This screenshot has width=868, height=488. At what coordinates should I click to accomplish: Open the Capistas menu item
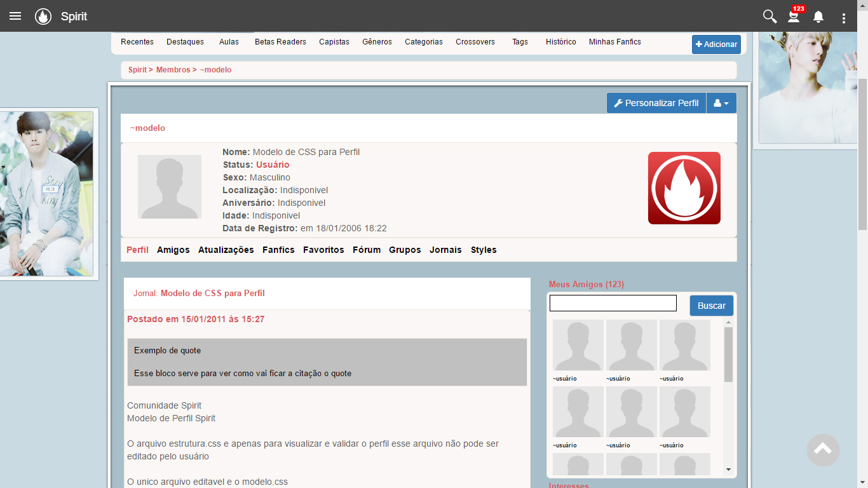pos(334,42)
